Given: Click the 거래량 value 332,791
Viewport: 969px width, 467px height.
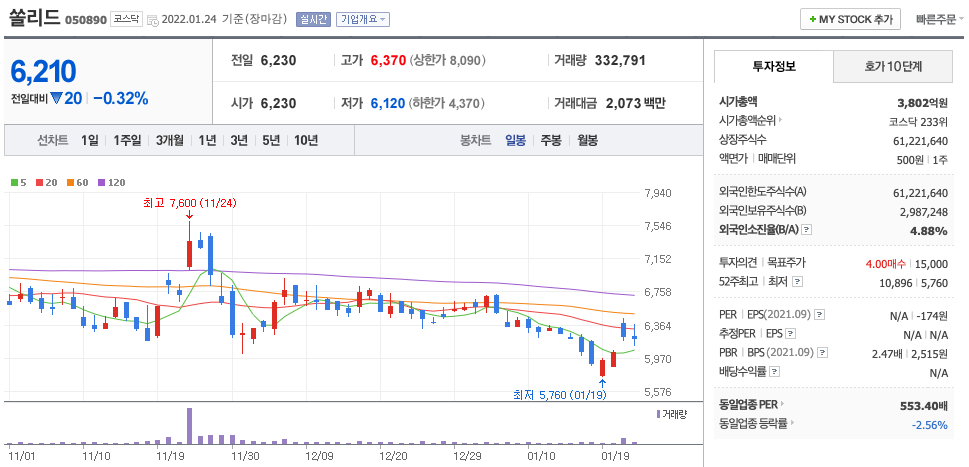Looking at the screenshot, I should click(x=620, y=61).
